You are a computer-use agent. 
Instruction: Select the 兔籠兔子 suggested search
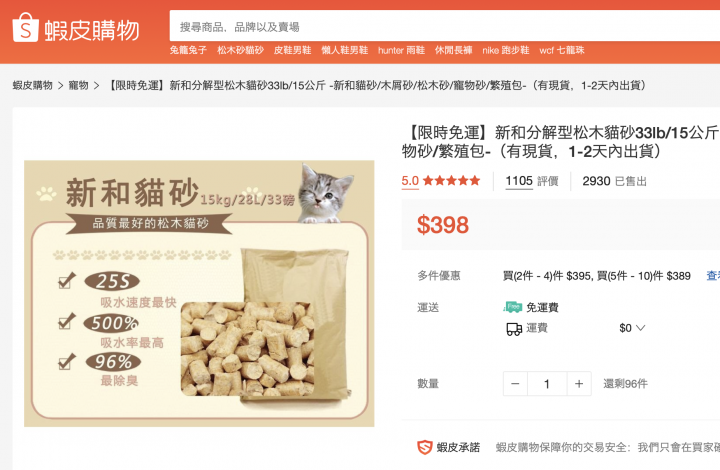[188, 50]
